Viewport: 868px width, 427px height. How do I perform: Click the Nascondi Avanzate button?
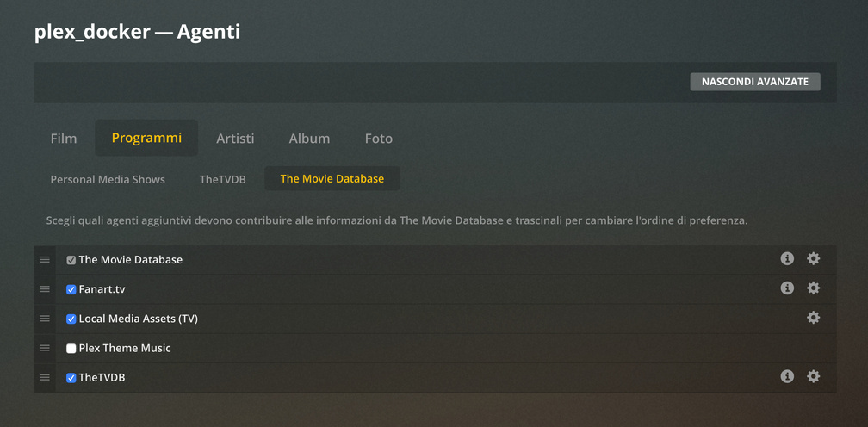(754, 82)
